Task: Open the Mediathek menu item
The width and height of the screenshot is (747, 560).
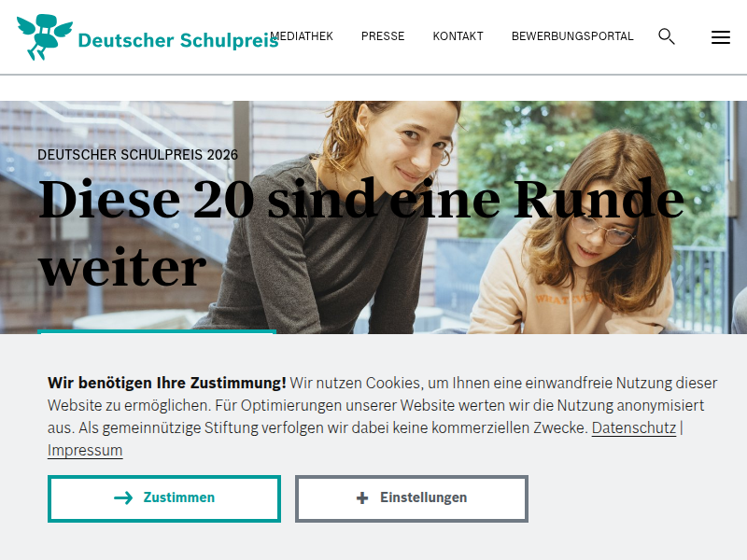Action: pos(302,36)
